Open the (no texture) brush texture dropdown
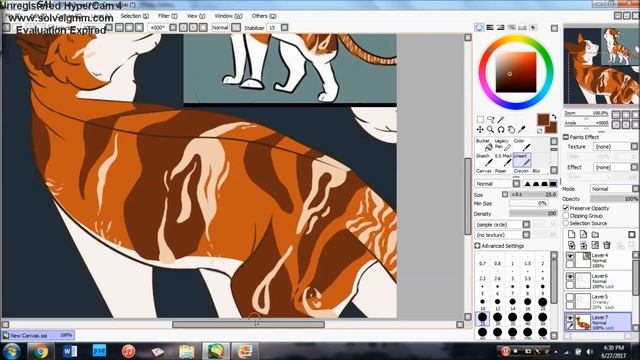The image size is (640, 360). pyautogui.click(x=502, y=235)
